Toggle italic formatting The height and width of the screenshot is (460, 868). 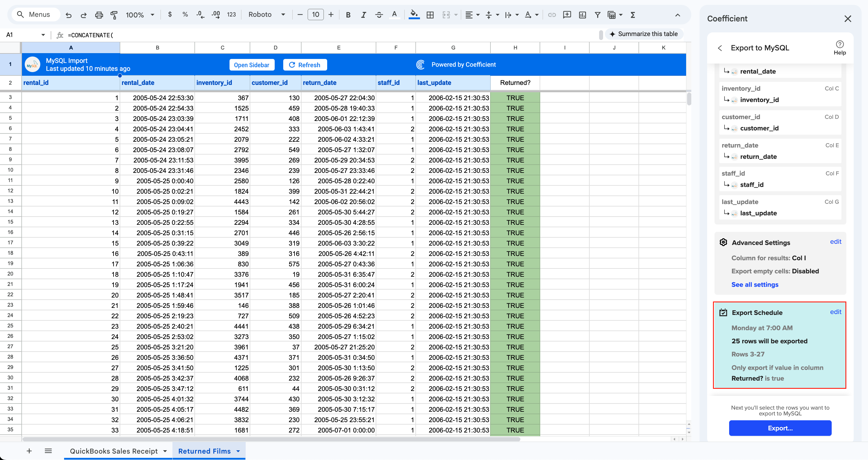tap(363, 14)
